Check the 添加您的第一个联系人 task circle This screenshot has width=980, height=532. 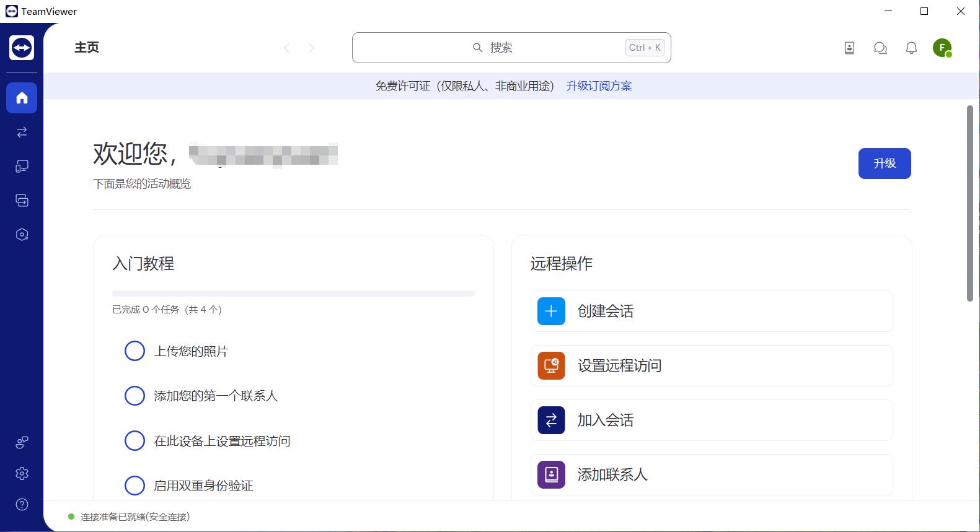[x=135, y=396]
